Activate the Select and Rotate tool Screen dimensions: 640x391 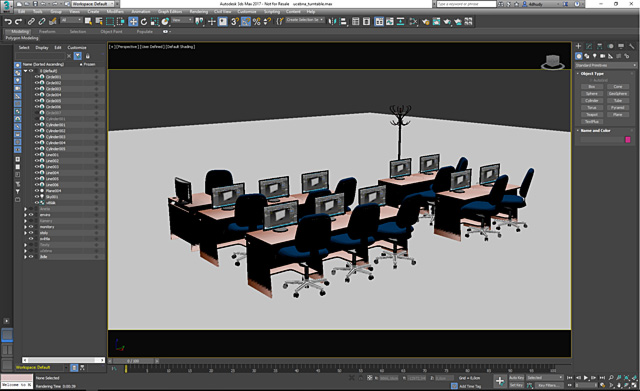(x=144, y=21)
